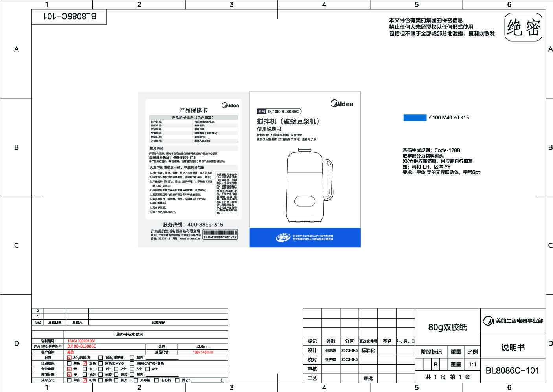Toggle the 双色 print color checkbox
Image resolution: width=553 pixels, height=392 pixels.
(x=85, y=363)
